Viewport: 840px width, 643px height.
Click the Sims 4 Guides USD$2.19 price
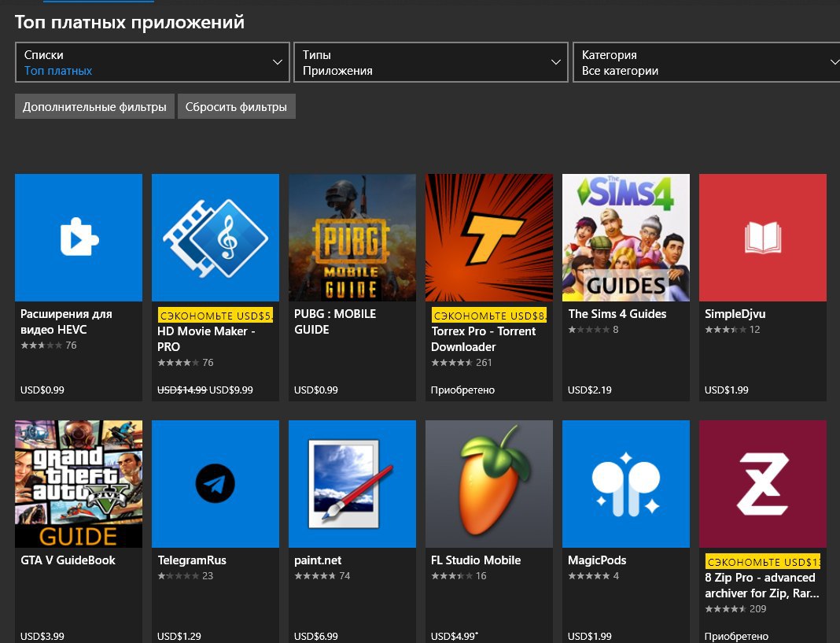590,390
